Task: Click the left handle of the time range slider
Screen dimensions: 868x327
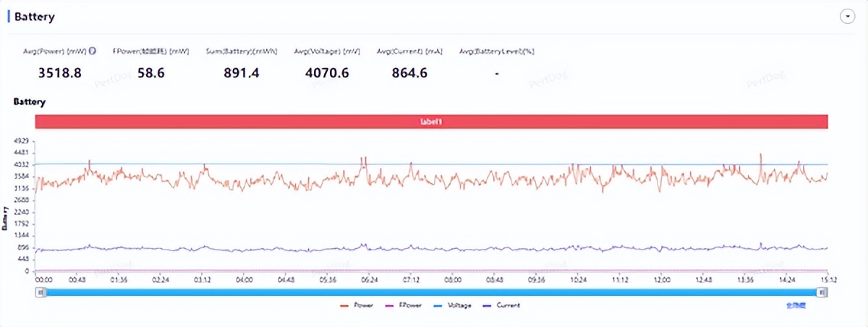Action: (41, 292)
